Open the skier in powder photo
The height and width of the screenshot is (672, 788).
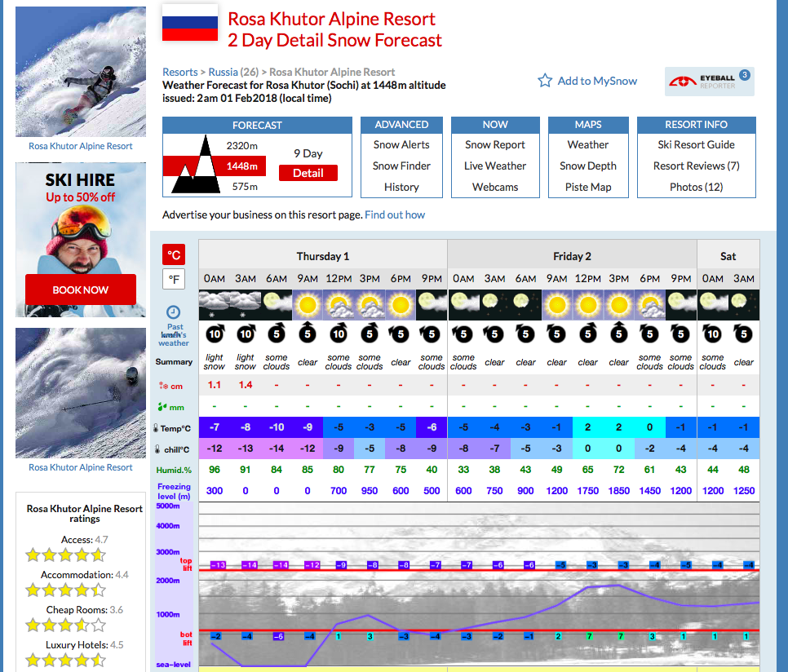81,393
